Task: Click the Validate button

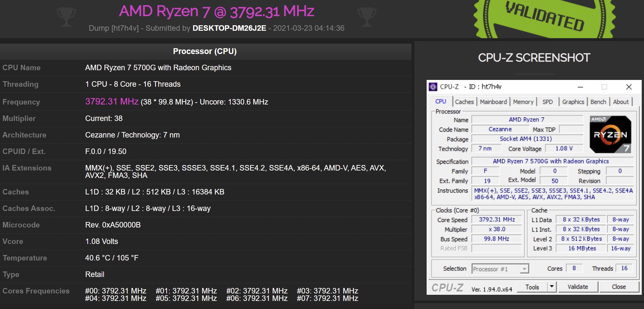Action: (578, 287)
